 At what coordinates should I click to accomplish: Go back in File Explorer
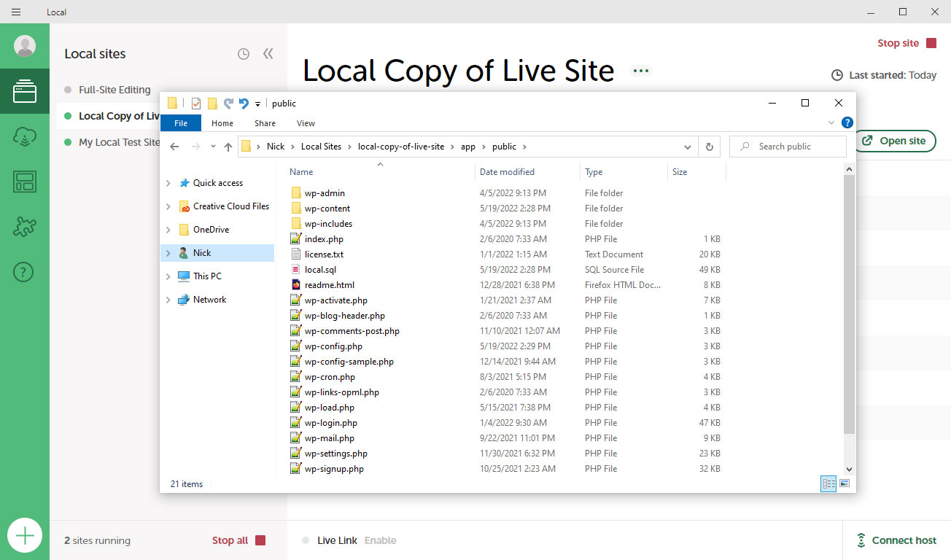[174, 147]
